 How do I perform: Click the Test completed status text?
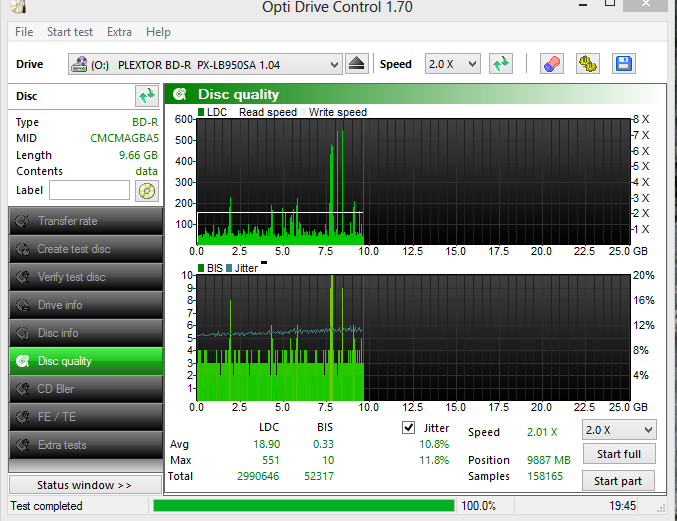tap(46, 506)
